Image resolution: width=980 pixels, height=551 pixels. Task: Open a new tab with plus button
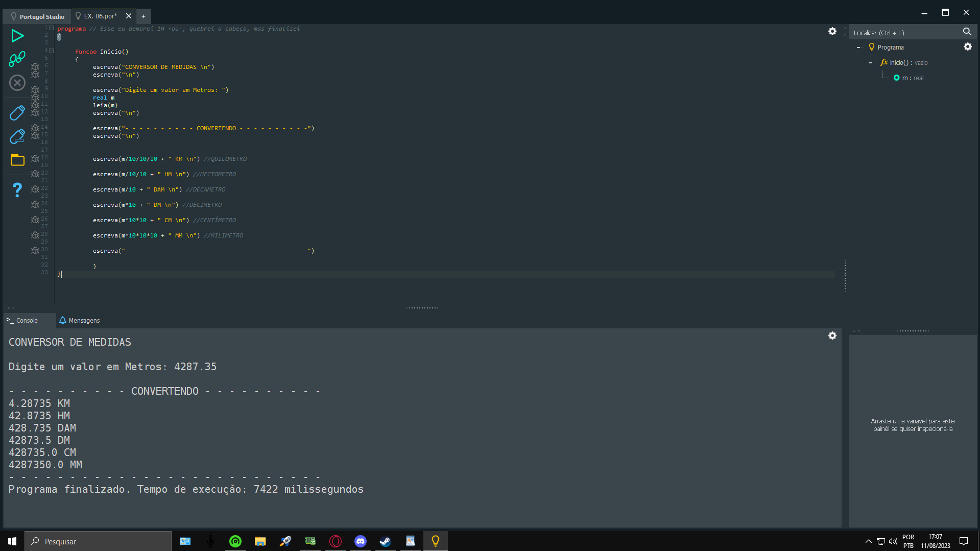(x=144, y=16)
